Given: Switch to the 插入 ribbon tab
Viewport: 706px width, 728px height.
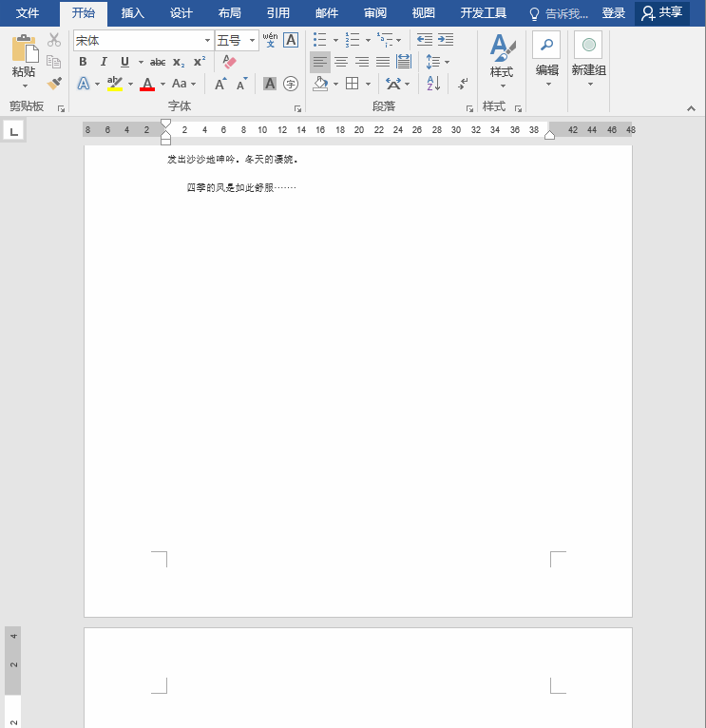Looking at the screenshot, I should pyautogui.click(x=133, y=13).
